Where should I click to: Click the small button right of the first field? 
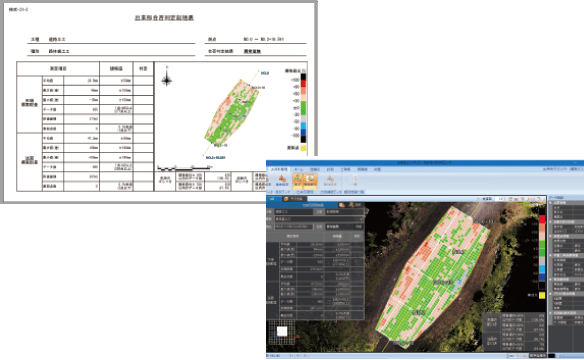tap(319, 211)
